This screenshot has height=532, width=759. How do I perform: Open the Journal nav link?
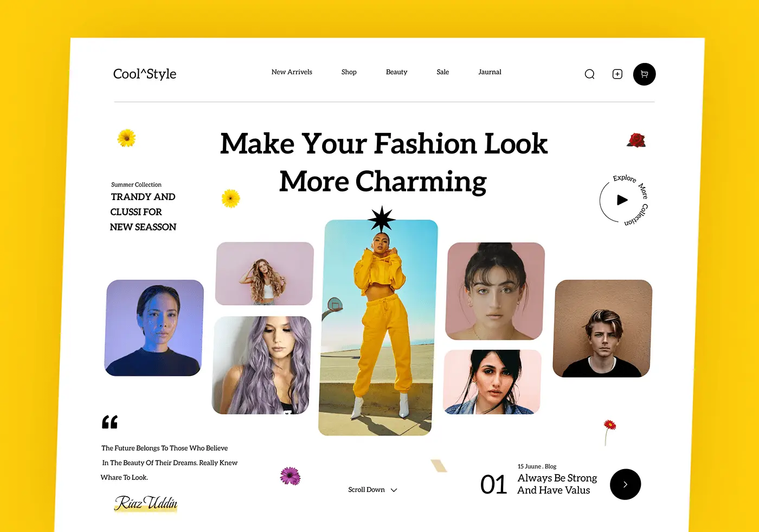(x=490, y=72)
